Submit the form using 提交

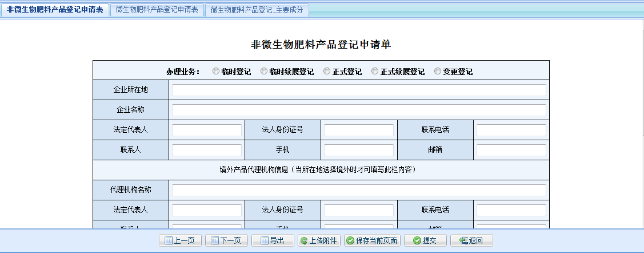425,240
